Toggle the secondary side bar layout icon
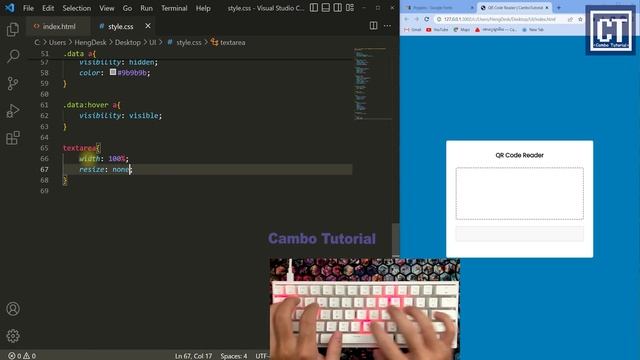 click(338, 8)
